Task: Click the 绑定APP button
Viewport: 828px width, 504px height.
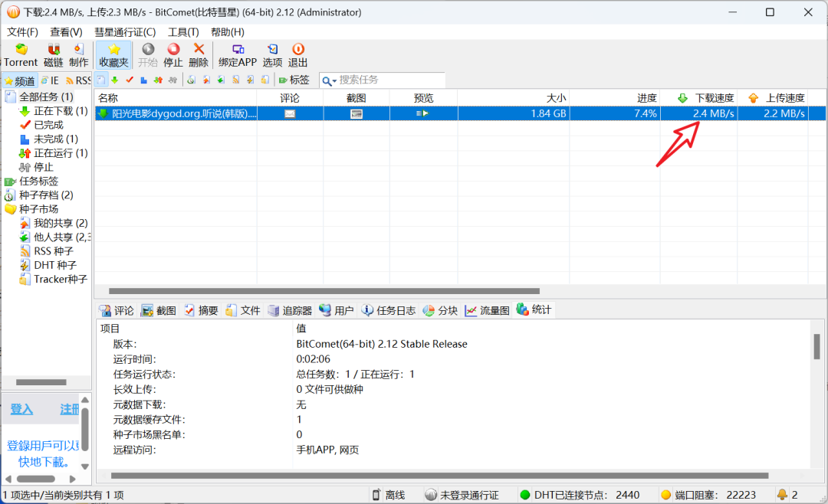Action: coord(238,55)
